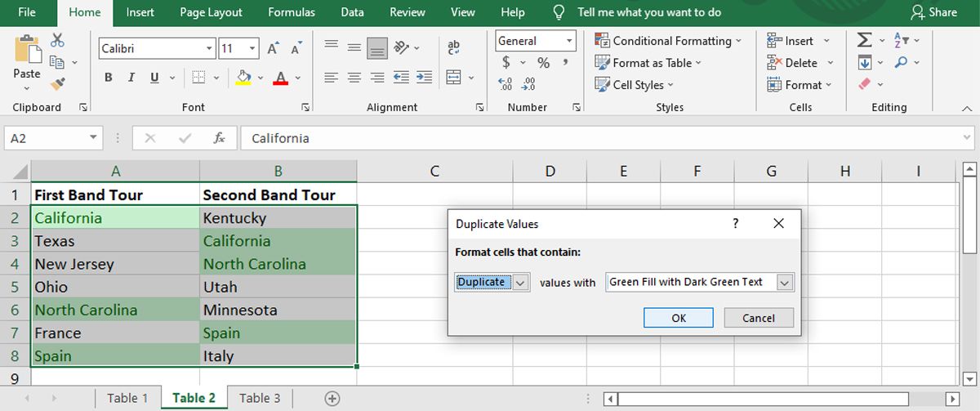Click the yellow Fill Color swatch
Image resolution: width=980 pixels, height=411 pixels.
tap(243, 78)
